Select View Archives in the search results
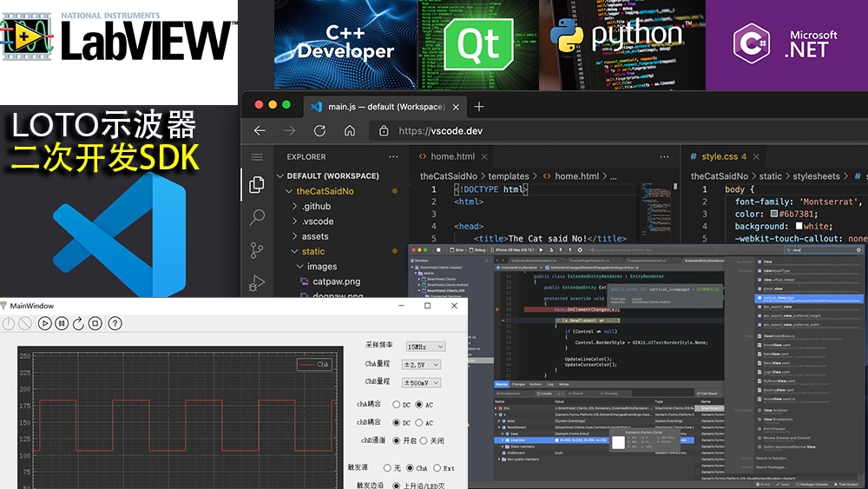This screenshot has width=868, height=489. [x=775, y=410]
